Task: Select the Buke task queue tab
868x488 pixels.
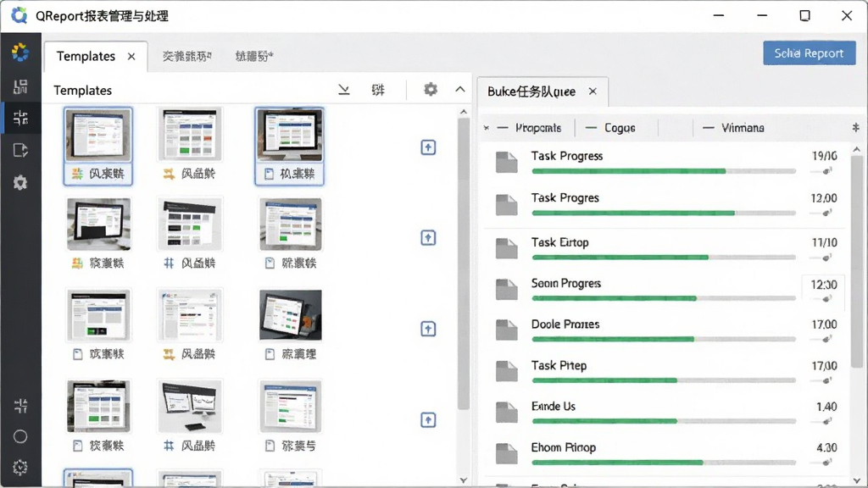Action: [x=531, y=91]
